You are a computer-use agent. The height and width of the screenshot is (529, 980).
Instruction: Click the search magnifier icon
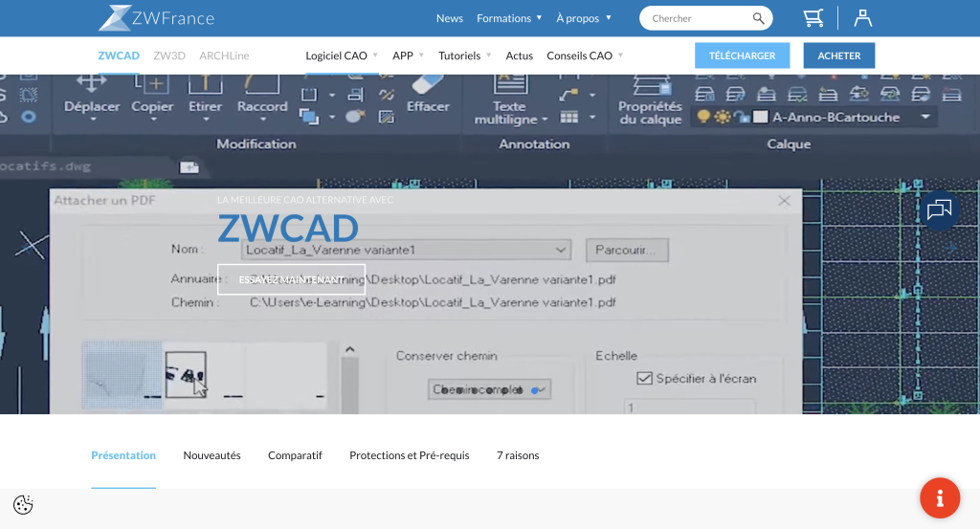[x=758, y=18]
